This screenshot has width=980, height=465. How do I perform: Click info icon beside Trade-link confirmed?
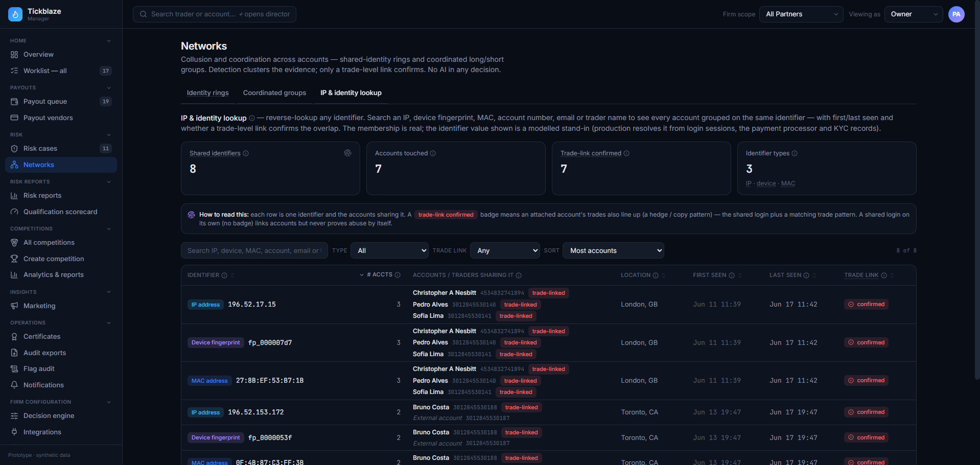pyautogui.click(x=626, y=153)
